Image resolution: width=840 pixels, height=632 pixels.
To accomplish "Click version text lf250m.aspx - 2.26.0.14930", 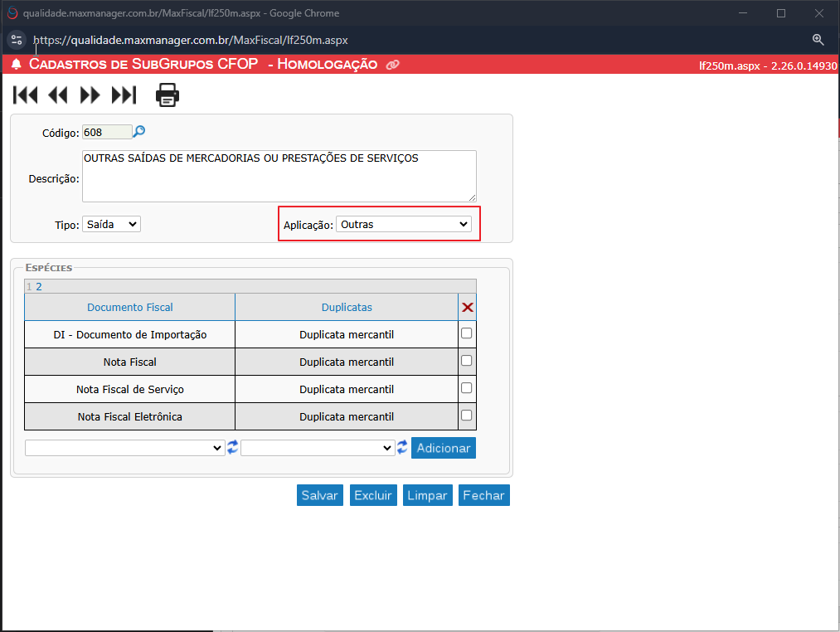I will [768, 66].
